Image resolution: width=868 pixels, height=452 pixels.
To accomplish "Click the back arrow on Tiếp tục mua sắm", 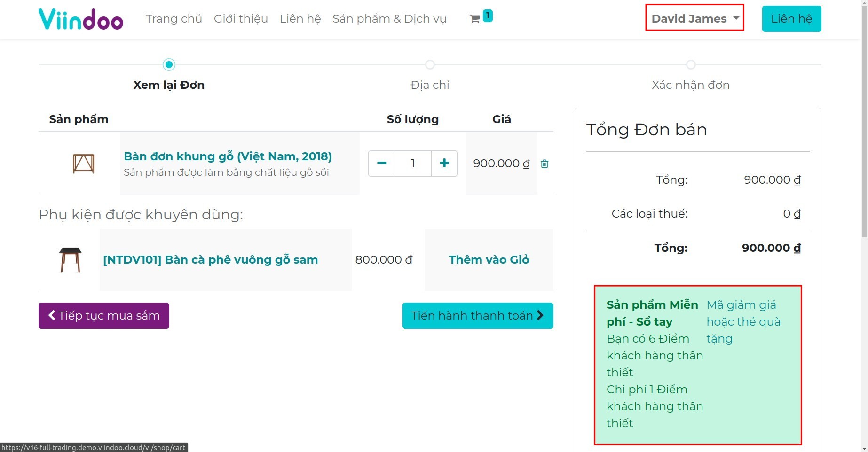I will point(52,315).
